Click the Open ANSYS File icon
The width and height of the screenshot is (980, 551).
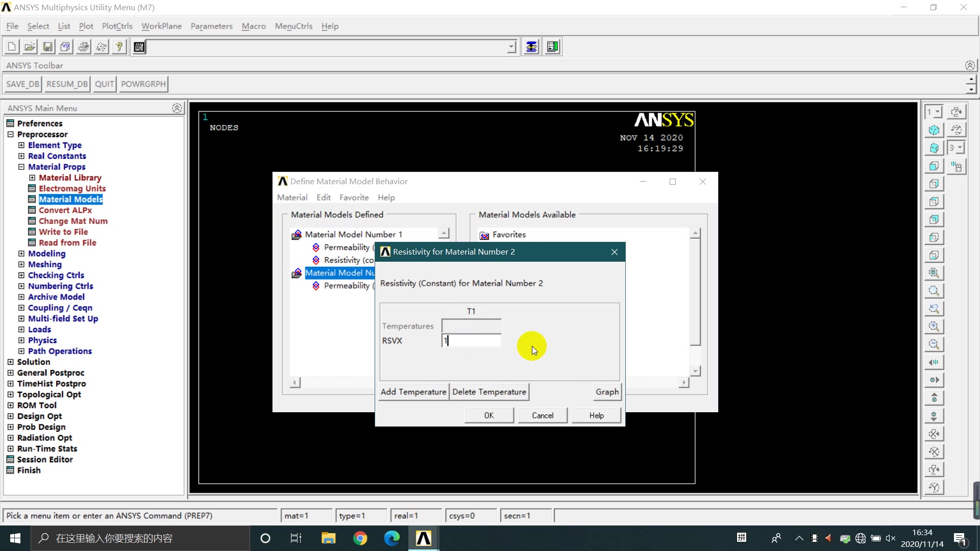coord(30,47)
